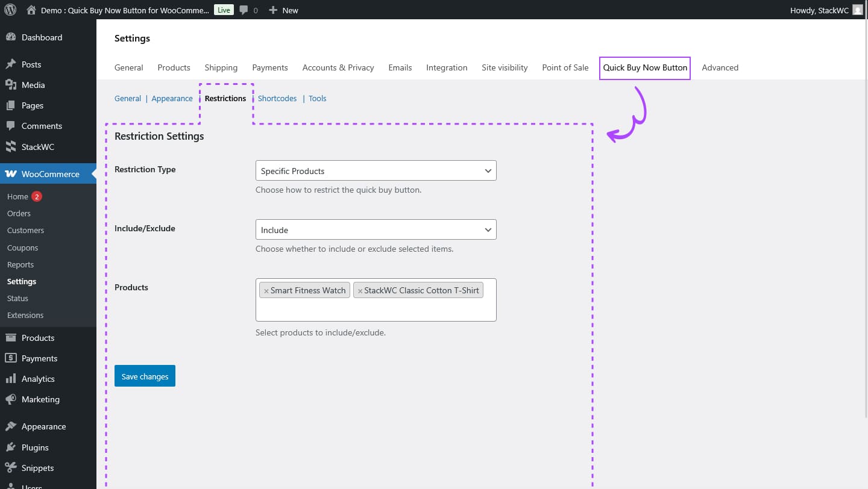Open the StackWC user avatar

pos(857,10)
